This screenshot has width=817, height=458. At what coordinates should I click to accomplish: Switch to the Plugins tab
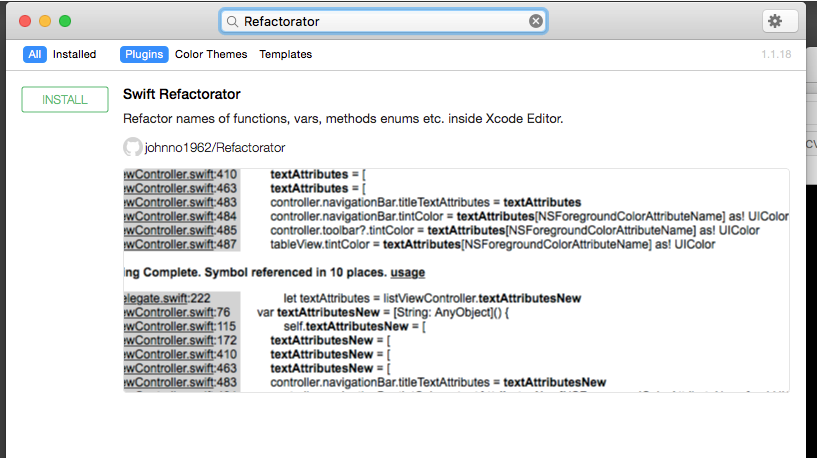(x=144, y=54)
